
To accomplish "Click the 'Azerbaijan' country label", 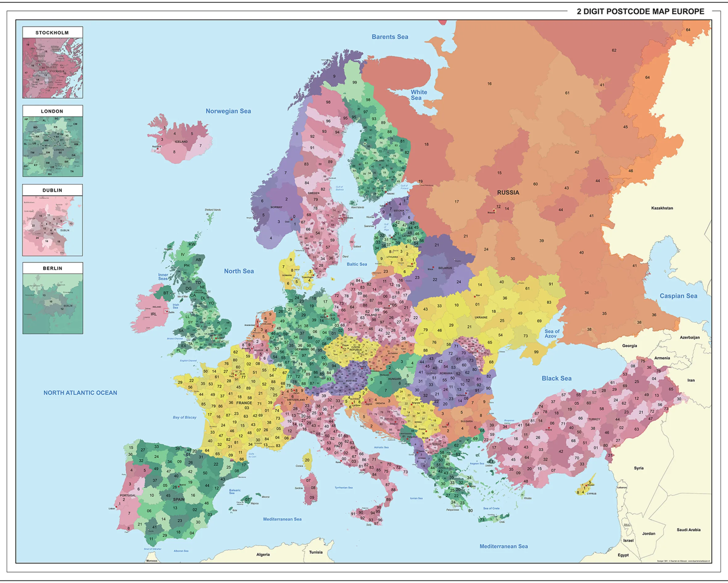I will pos(690,337).
